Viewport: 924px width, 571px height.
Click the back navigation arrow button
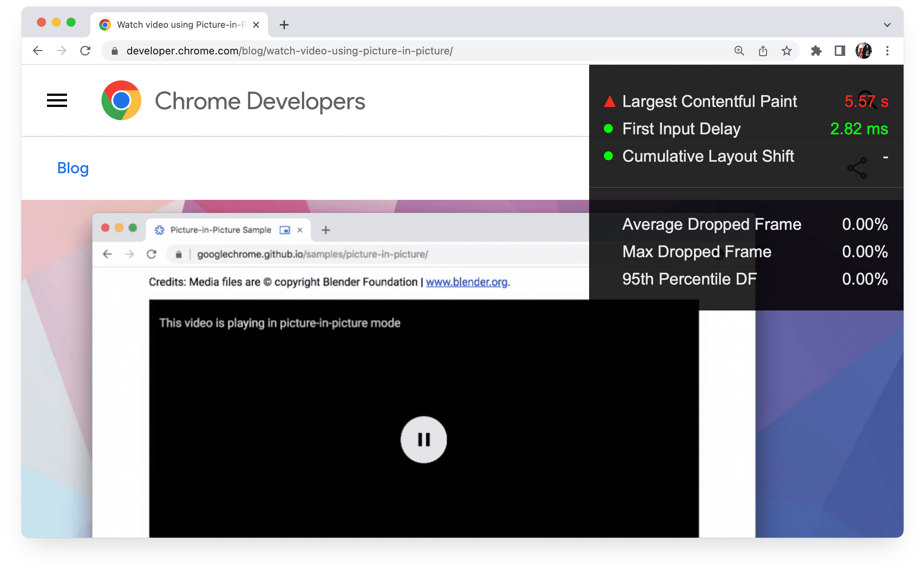click(38, 50)
